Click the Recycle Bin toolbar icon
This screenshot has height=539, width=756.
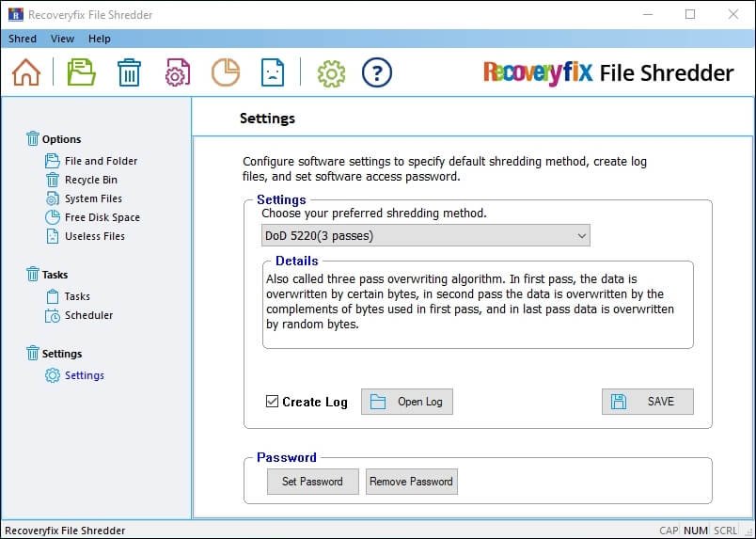tap(129, 72)
